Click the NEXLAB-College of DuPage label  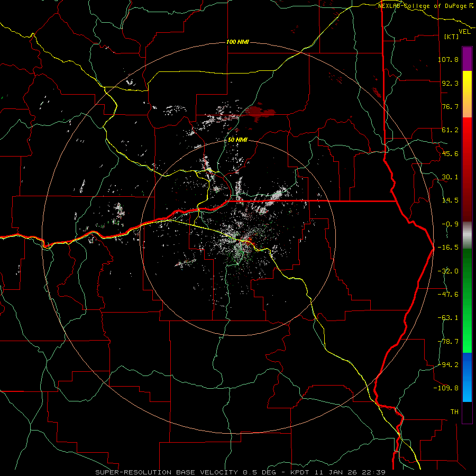coord(425,6)
